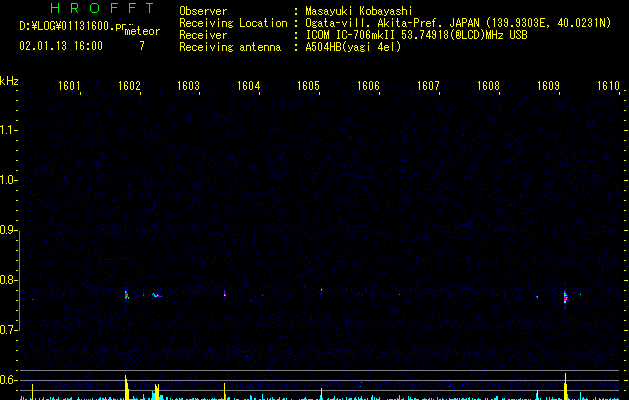Click the small cyan echo just before 1609

pyautogui.click(x=537, y=297)
